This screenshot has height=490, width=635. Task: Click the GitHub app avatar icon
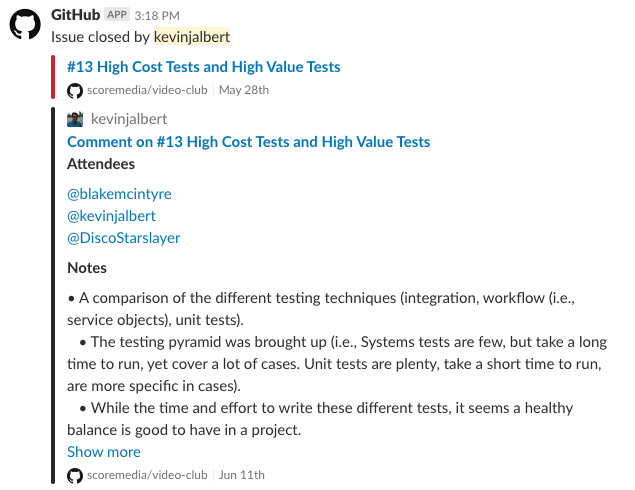click(25, 24)
